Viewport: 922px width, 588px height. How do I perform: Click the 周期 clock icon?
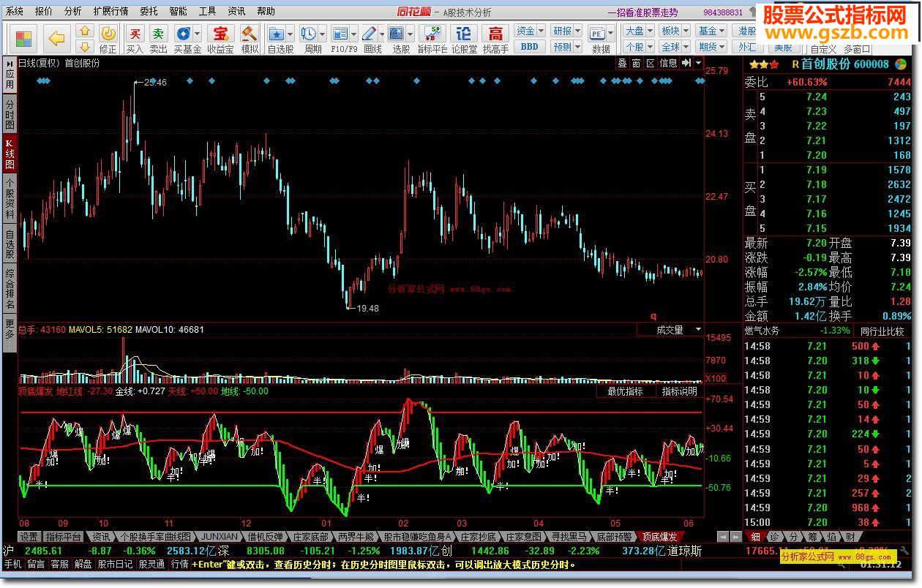click(308, 34)
